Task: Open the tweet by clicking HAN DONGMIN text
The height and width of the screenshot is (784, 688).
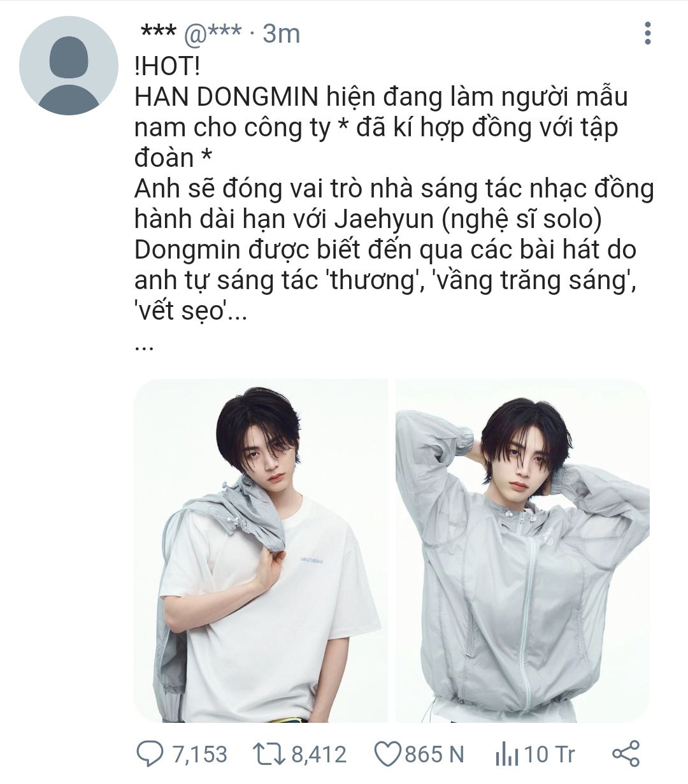Action: point(226,97)
